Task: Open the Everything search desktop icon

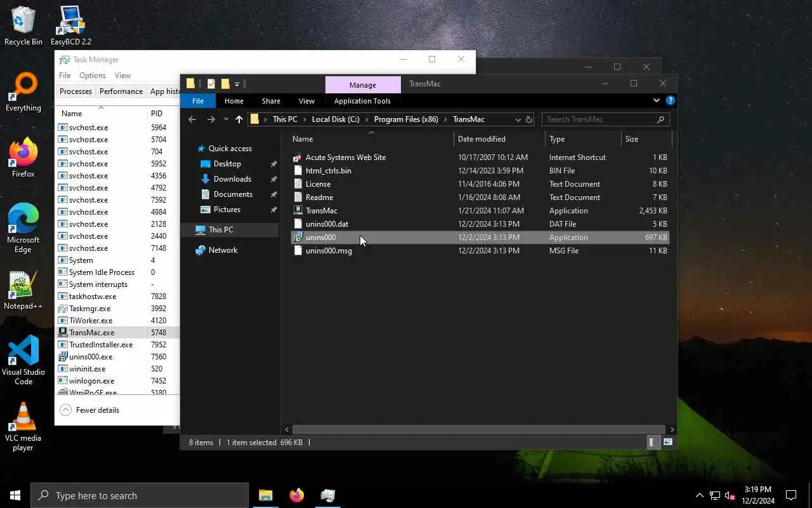Action: (x=23, y=92)
